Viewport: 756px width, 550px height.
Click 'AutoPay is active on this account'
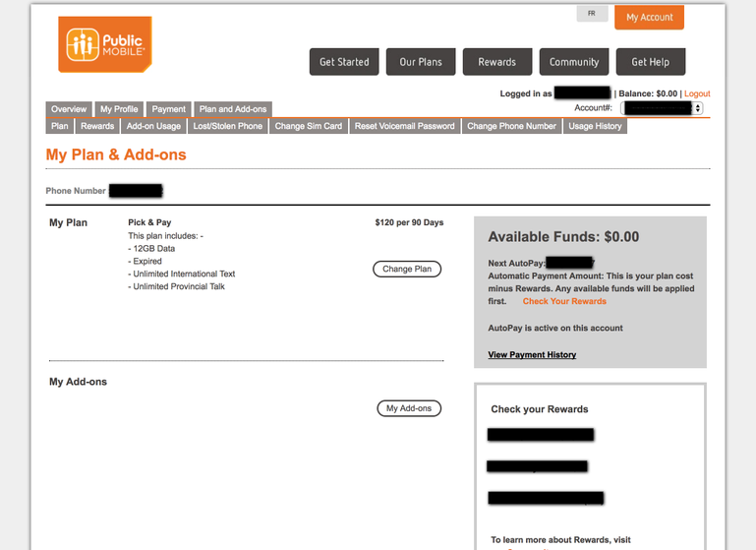[x=555, y=328]
